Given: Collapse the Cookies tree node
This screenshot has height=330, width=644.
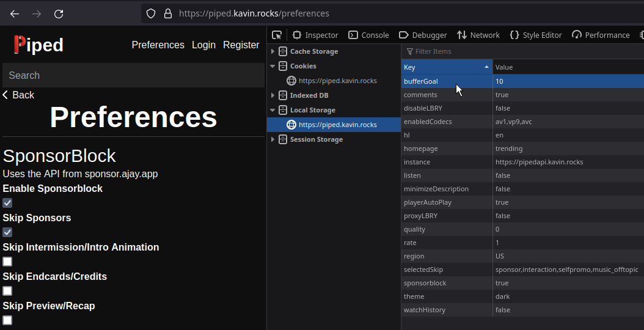Looking at the screenshot, I should point(273,66).
